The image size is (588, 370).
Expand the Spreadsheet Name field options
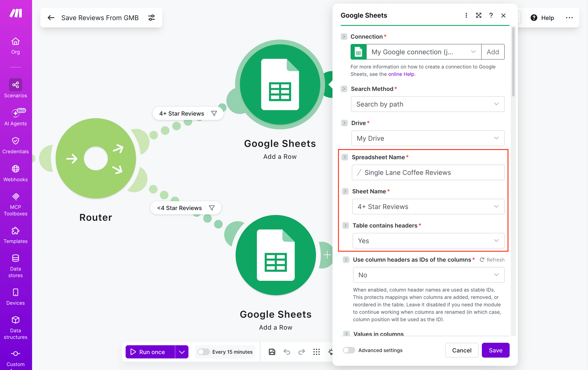(345, 157)
